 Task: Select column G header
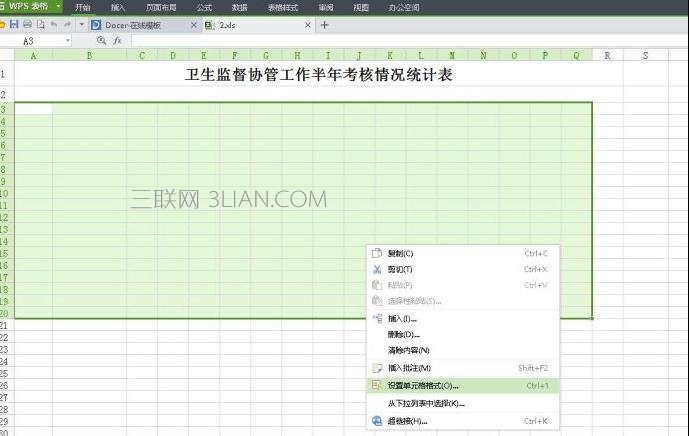click(266, 55)
